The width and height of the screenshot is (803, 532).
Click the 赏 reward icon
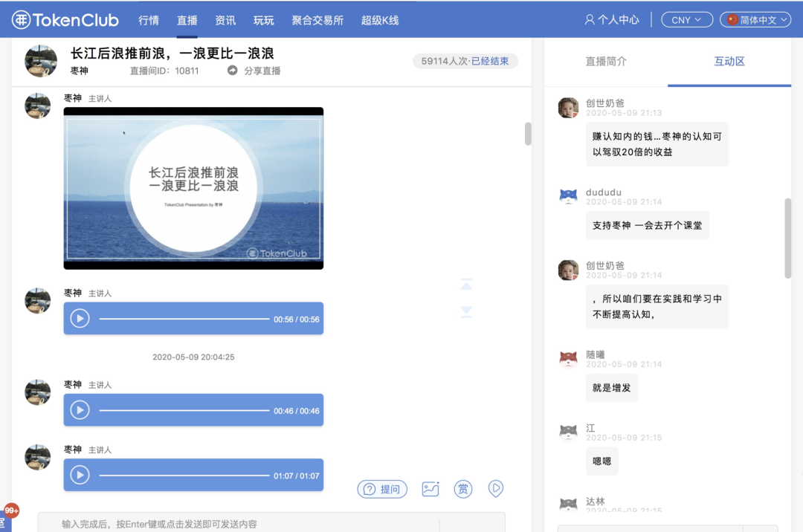tap(463, 489)
